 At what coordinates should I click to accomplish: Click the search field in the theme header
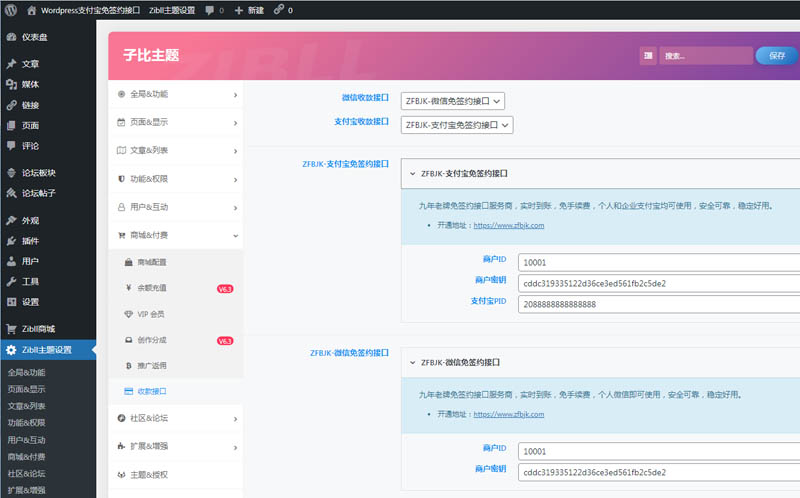tap(706, 56)
